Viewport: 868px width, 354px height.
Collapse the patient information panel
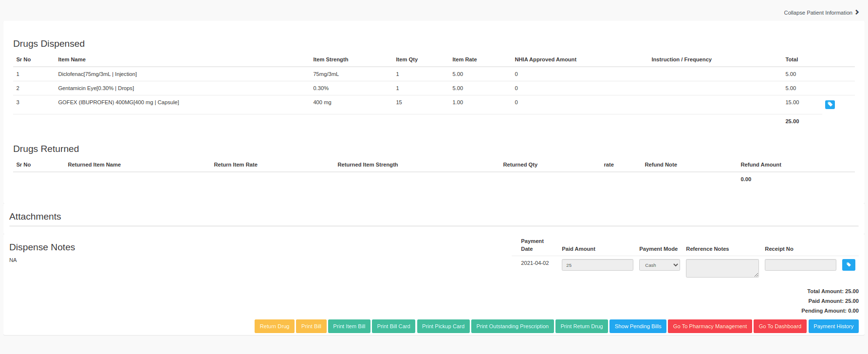pyautogui.click(x=821, y=13)
